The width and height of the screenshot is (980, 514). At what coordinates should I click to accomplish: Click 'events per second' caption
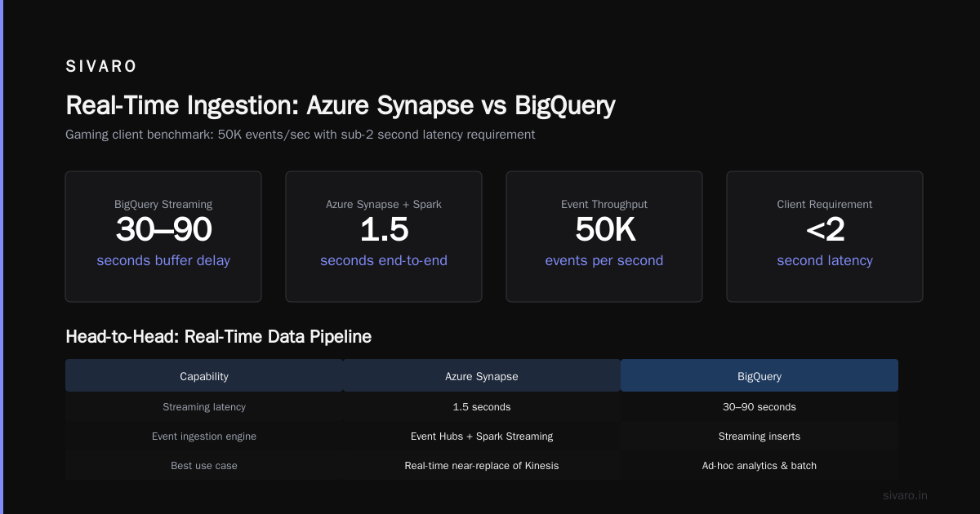point(604,261)
